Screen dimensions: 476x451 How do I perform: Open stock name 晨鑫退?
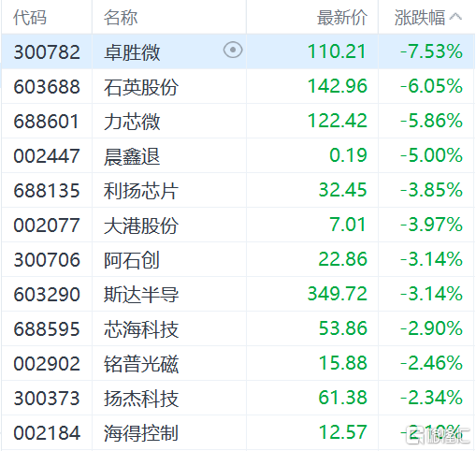click(x=132, y=156)
